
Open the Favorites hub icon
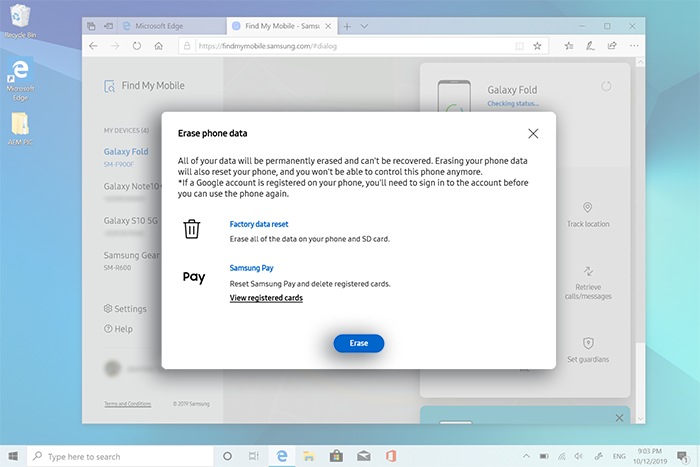pyautogui.click(x=568, y=46)
